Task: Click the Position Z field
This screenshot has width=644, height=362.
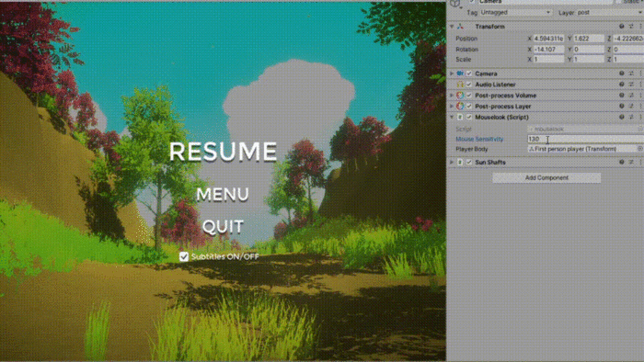Action: click(x=628, y=39)
